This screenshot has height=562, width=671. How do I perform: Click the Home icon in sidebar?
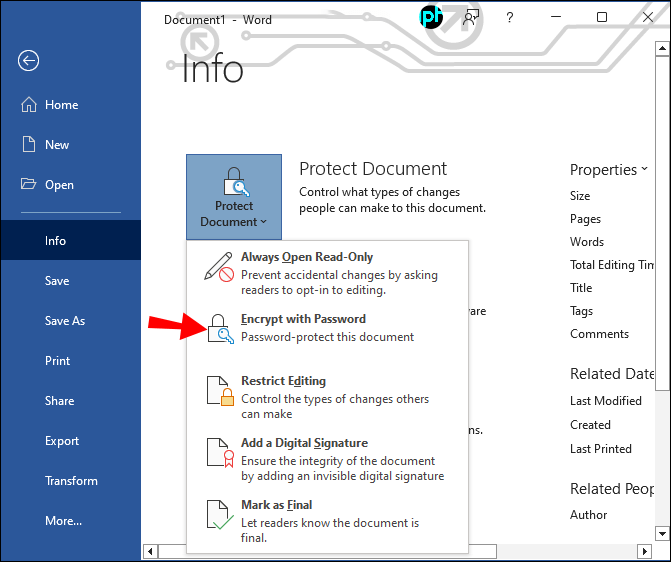coord(28,105)
